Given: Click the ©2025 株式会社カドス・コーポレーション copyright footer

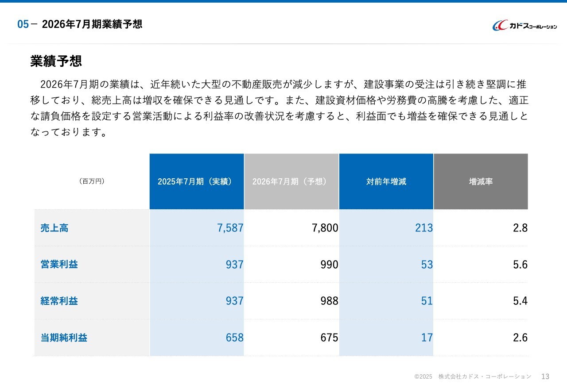Looking at the screenshot, I should (473, 377).
